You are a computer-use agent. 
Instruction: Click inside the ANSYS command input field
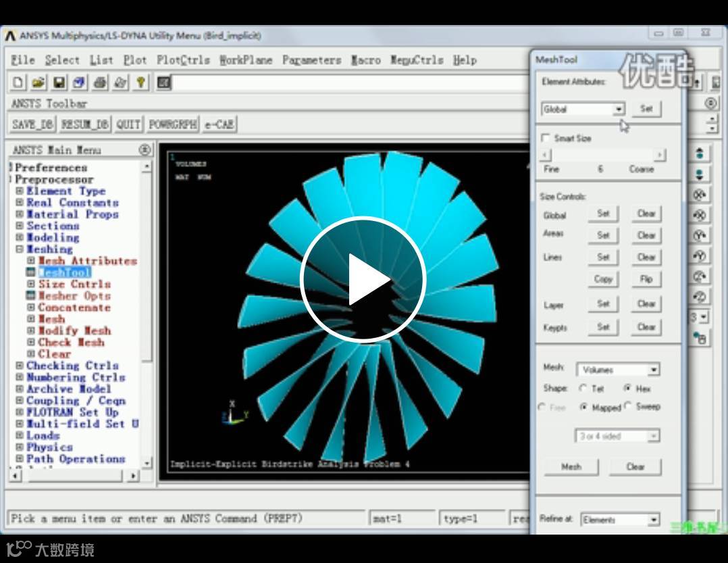coord(350,82)
